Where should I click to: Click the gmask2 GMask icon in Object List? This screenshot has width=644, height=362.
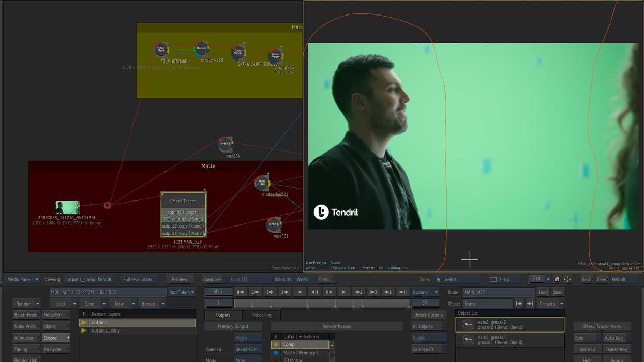point(469,325)
